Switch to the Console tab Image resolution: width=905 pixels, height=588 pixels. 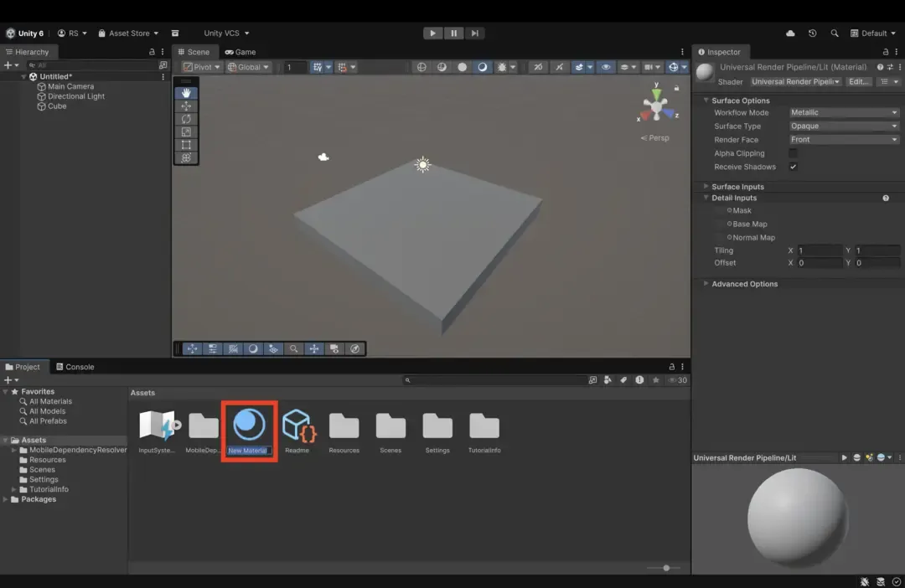[75, 367]
